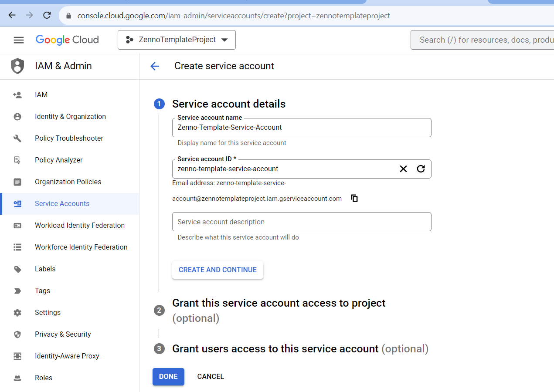Expand step 2 Grant access to project
Viewport: 554px width, 392px height.
[279, 303]
